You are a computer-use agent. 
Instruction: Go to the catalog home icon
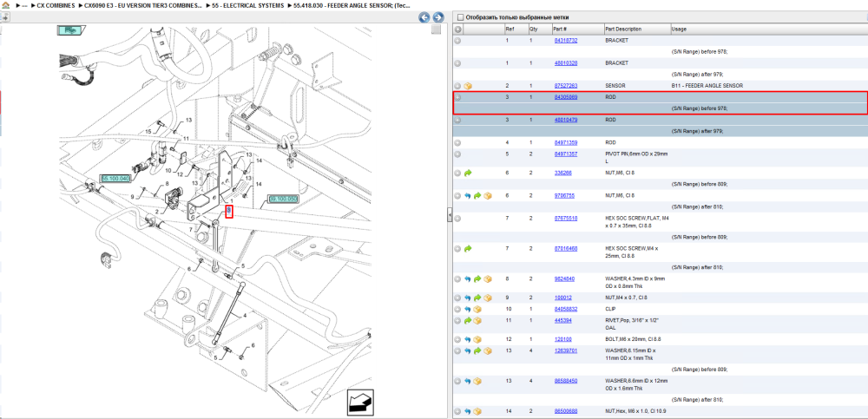point(5,5)
